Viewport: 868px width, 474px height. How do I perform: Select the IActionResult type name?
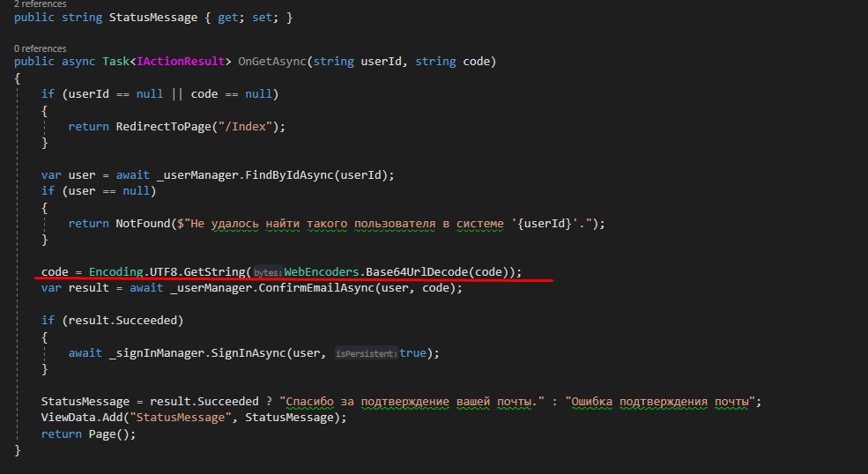pyautogui.click(x=181, y=62)
